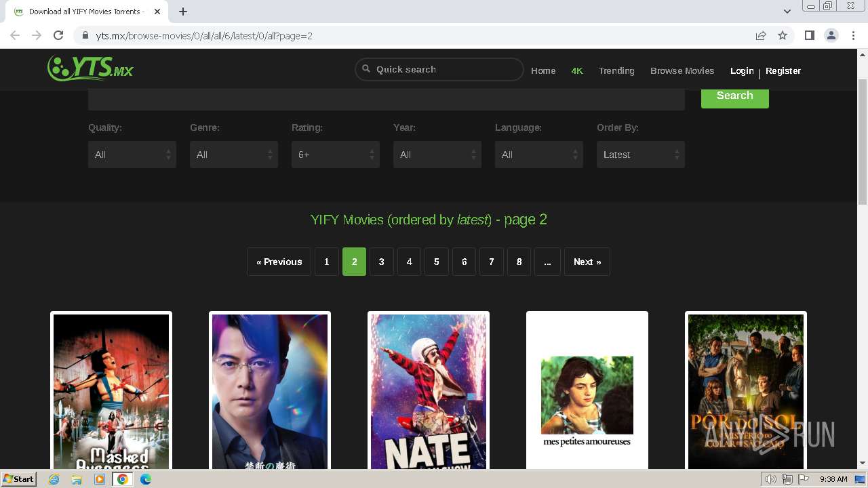Open the NATE movie poster
The width and height of the screenshot is (868, 488).
429,391
